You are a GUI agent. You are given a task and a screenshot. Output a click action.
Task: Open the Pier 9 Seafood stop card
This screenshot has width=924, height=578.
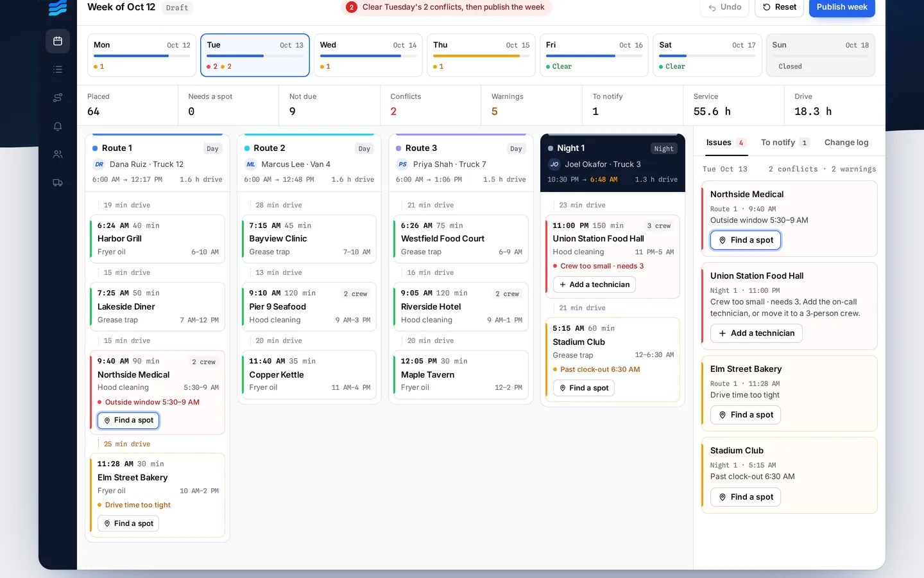pos(309,307)
